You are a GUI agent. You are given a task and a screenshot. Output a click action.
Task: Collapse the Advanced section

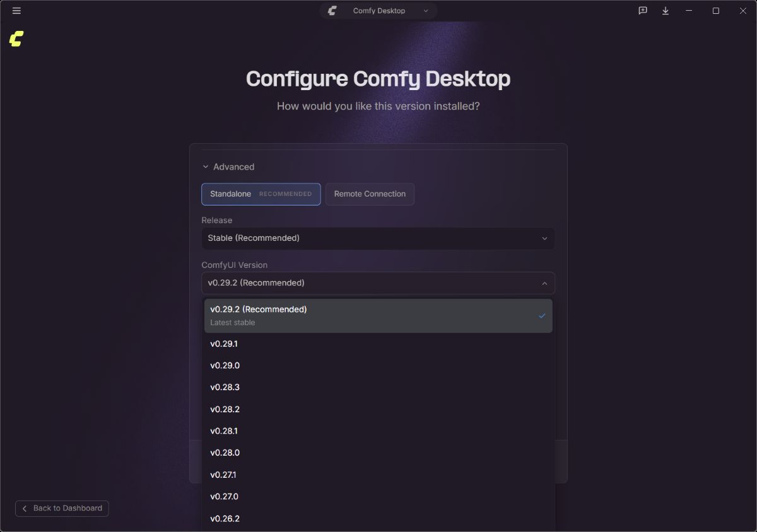228,167
